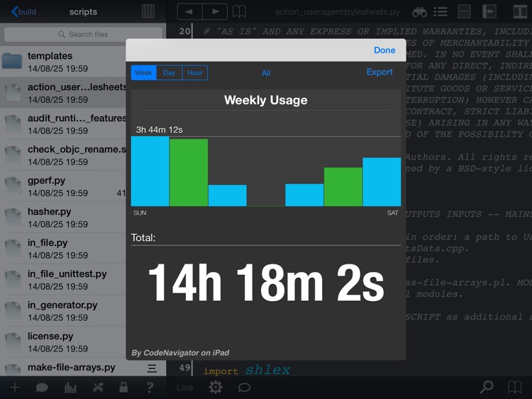Open the symbol list icon

[x=440, y=12]
